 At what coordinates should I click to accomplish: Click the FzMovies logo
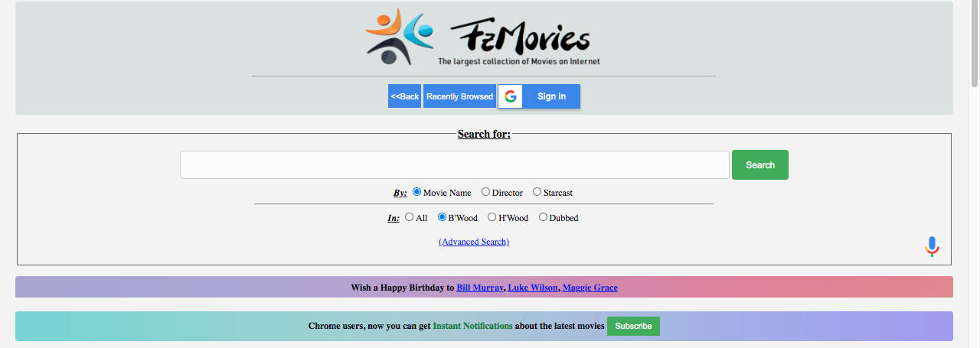[x=484, y=37]
